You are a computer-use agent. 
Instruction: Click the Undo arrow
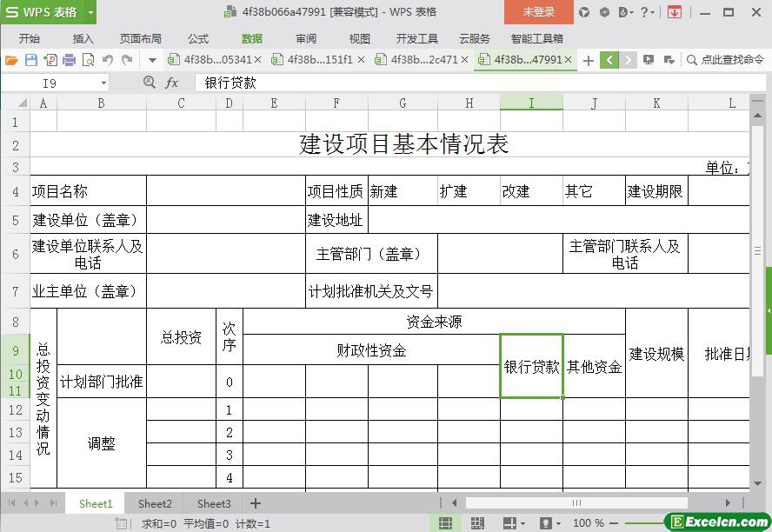click(107, 60)
